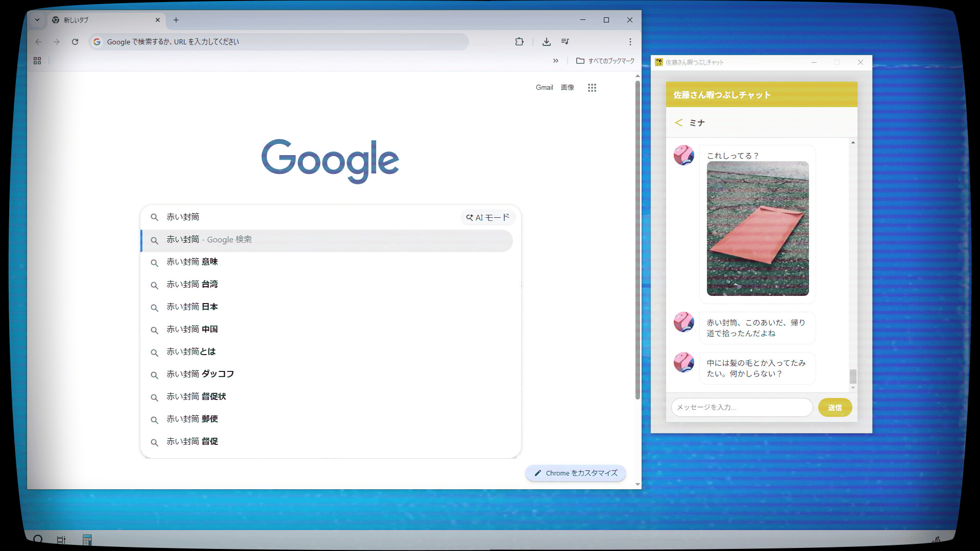This screenshot has width=980, height=551.
Task: Open the Gmail link
Action: click(x=544, y=87)
